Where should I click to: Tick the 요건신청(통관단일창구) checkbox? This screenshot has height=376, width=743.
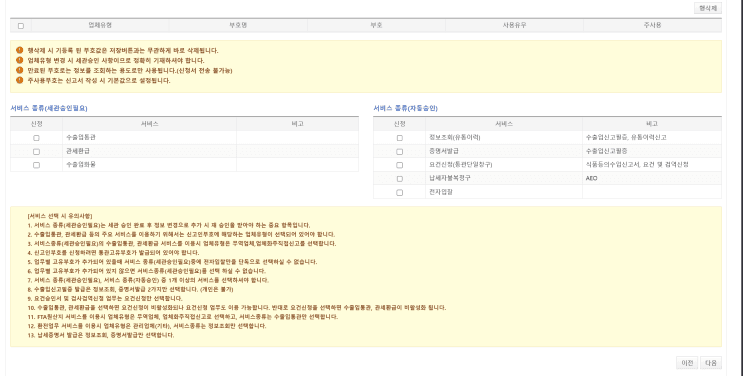(x=399, y=165)
